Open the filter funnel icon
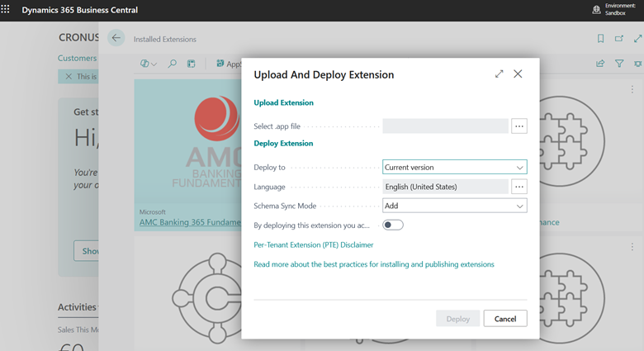 tap(619, 64)
